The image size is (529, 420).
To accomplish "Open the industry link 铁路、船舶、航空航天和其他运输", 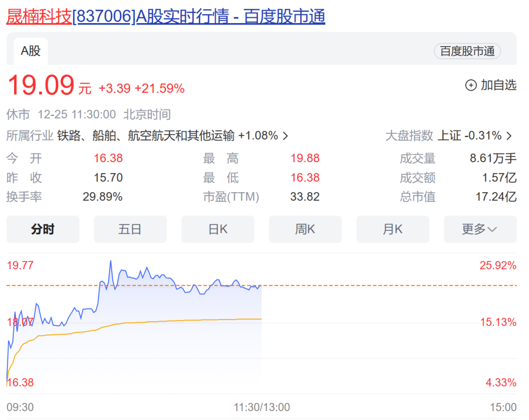I will (146, 136).
